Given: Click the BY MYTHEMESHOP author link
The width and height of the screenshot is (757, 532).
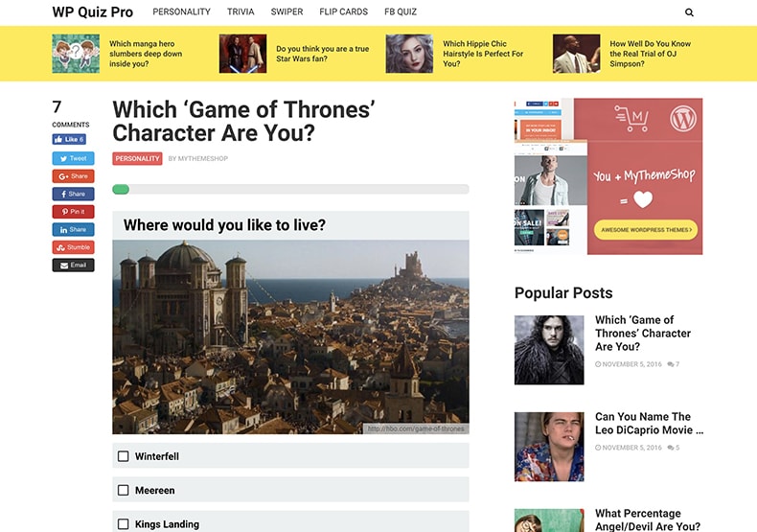Looking at the screenshot, I should tap(198, 158).
